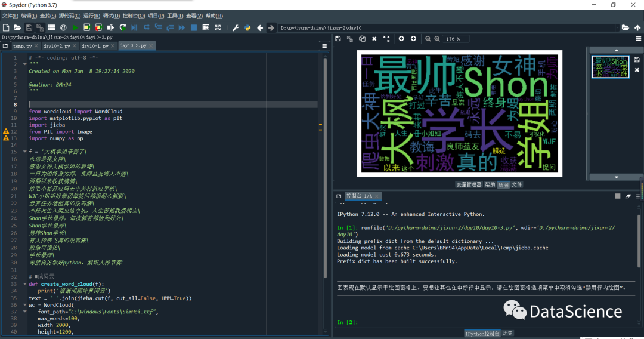
Task: Open Preferences via the wrench icon
Action: (236, 27)
